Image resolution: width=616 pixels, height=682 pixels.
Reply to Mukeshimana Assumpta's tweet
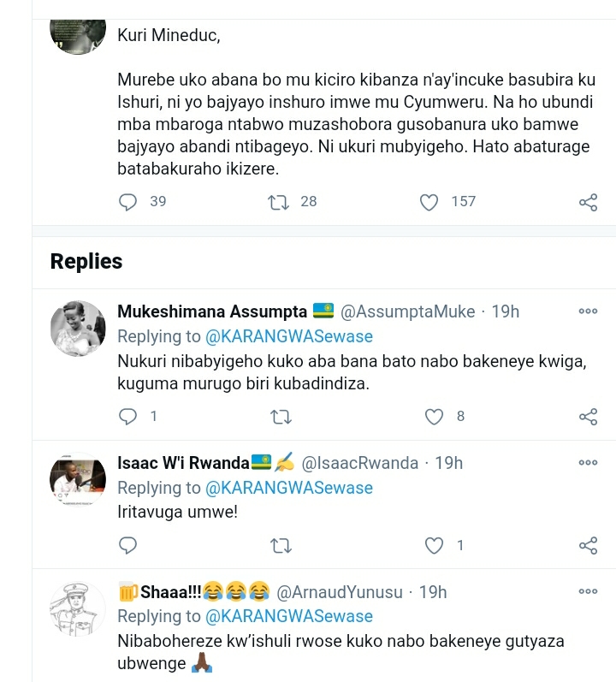click(x=128, y=417)
